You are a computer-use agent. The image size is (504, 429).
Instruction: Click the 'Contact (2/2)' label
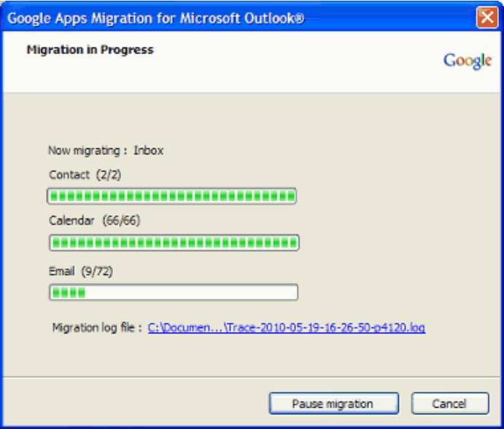tap(85, 174)
